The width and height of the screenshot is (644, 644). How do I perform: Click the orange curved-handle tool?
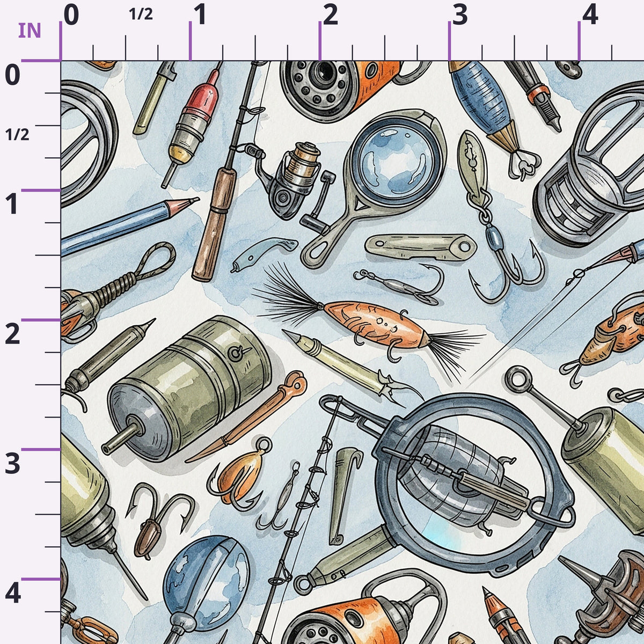(248, 416)
